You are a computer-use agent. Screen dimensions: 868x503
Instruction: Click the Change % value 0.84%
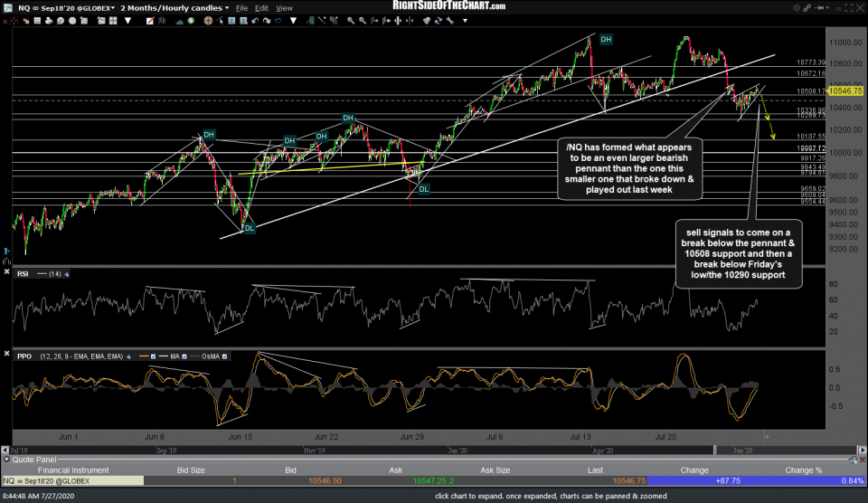click(853, 481)
